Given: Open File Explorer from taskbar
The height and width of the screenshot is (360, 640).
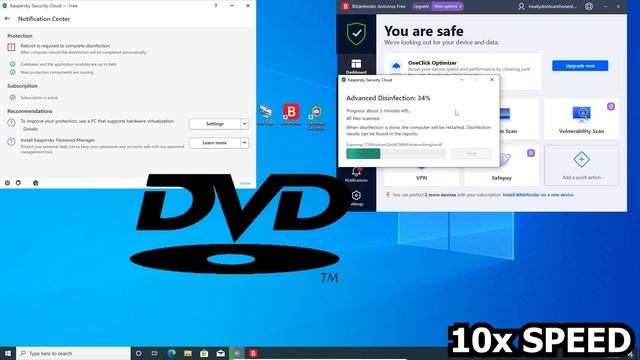Looking at the screenshot, I should pos(188,353).
